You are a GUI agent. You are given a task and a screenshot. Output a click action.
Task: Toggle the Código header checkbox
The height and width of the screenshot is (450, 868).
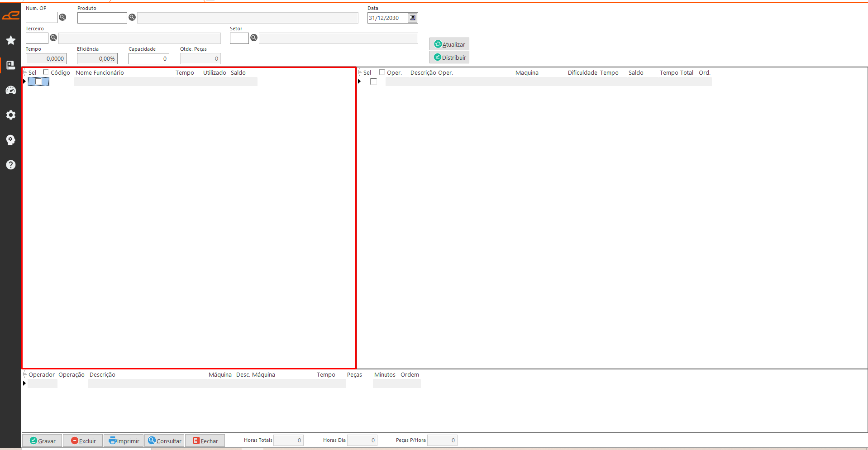coord(46,72)
